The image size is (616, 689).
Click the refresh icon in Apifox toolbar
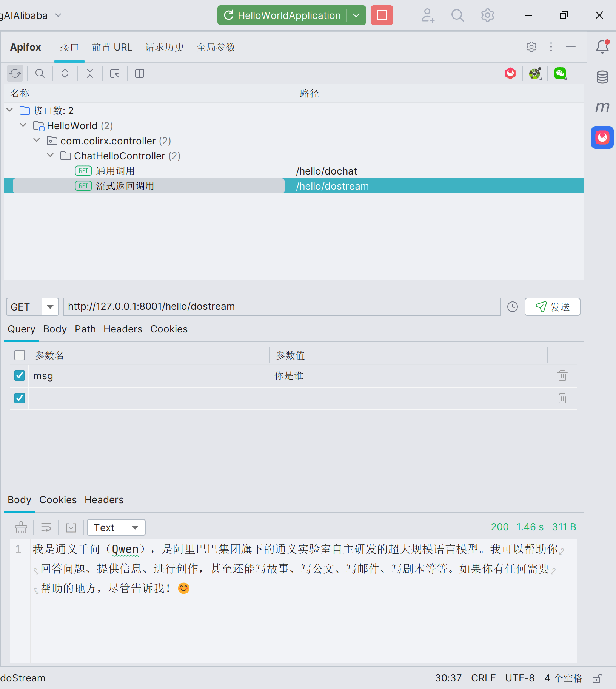tap(15, 73)
